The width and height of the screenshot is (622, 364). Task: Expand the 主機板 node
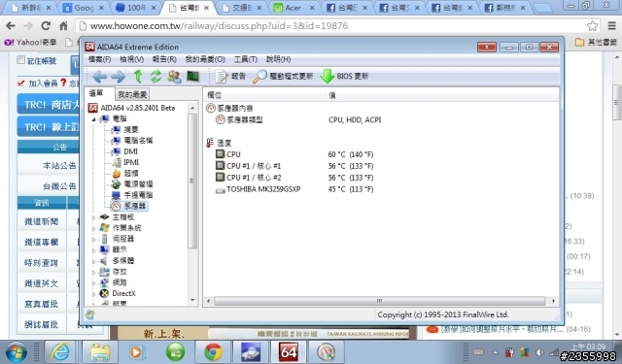[94, 217]
